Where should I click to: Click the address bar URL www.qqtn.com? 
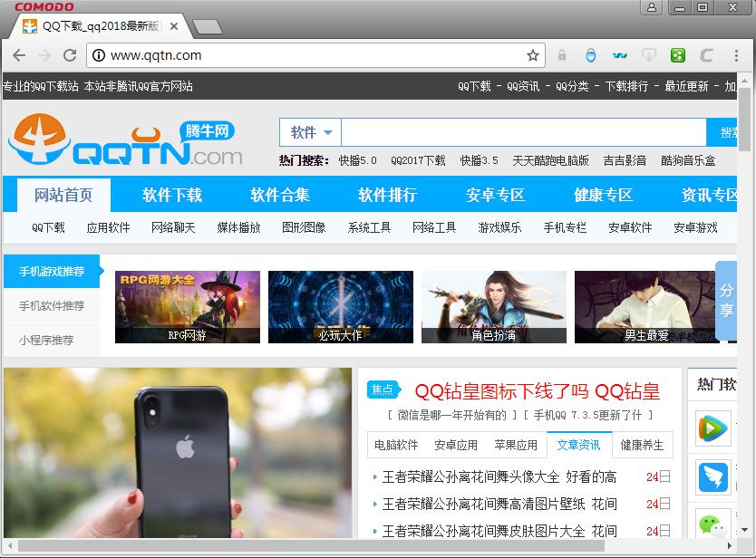click(x=156, y=55)
